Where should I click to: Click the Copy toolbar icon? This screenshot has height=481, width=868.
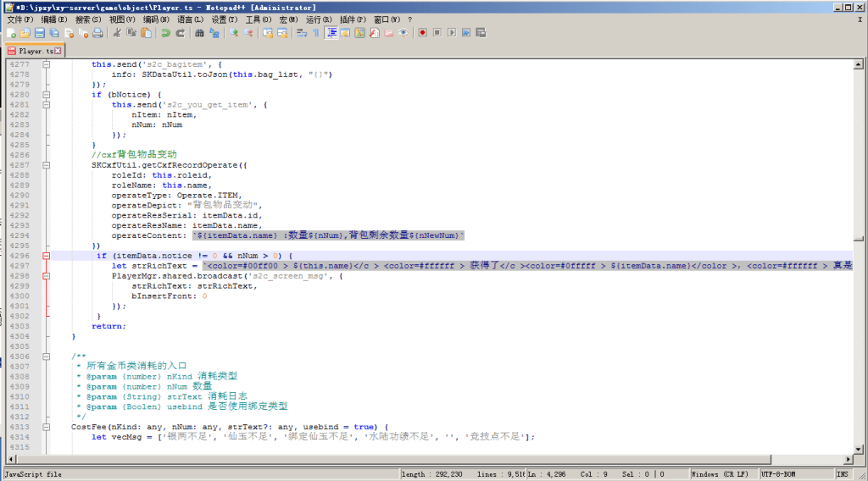tap(131, 33)
